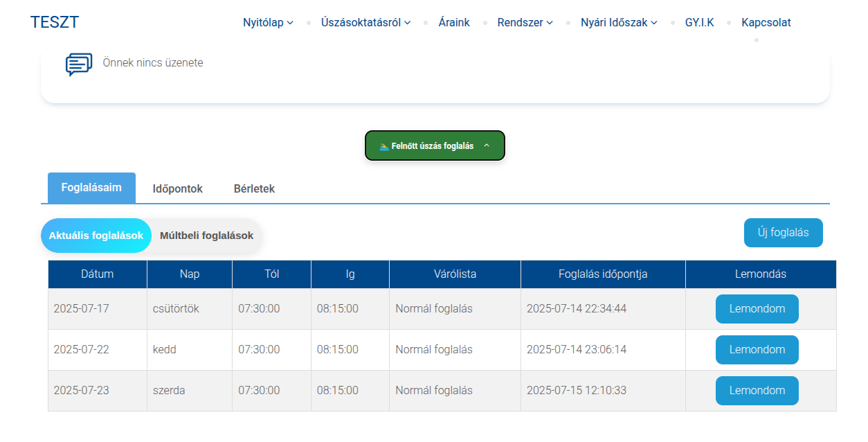
Task: Open the GY.I.K menu item
Action: [699, 23]
